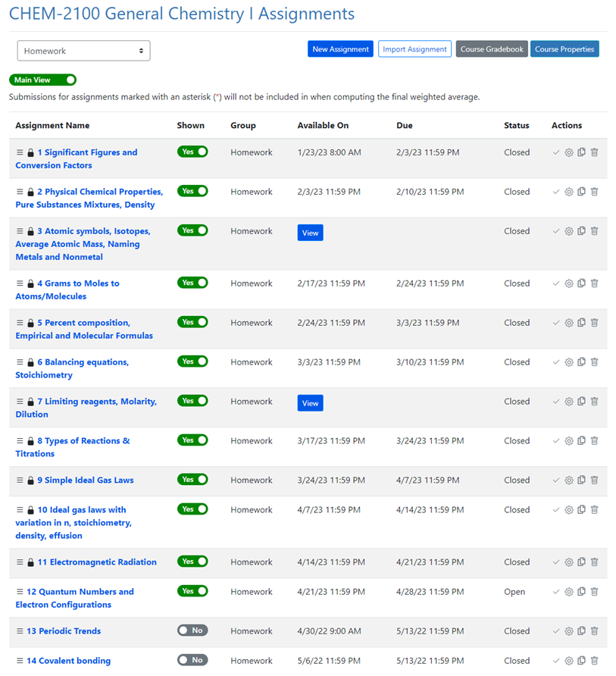Image resolution: width=616 pixels, height=676 pixels.
Task: Click View button for assignment 7 Limiting reagents
Action: [x=310, y=403]
